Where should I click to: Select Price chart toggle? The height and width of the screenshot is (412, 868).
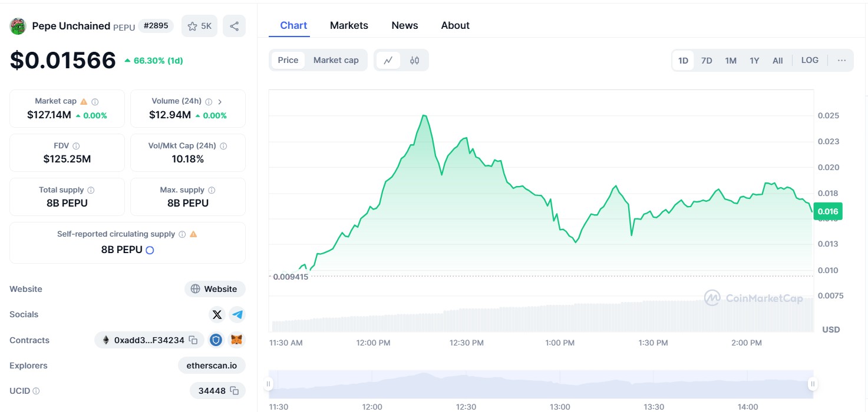pyautogui.click(x=288, y=60)
